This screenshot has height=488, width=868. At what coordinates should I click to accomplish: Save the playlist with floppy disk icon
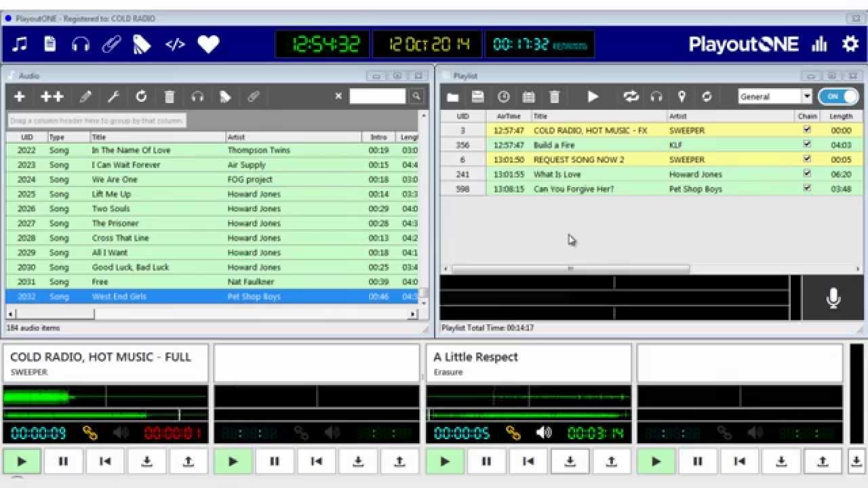point(478,97)
